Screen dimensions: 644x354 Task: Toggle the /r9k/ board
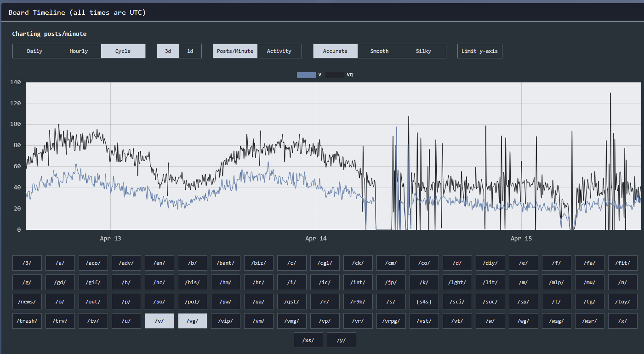coord(358,302)
